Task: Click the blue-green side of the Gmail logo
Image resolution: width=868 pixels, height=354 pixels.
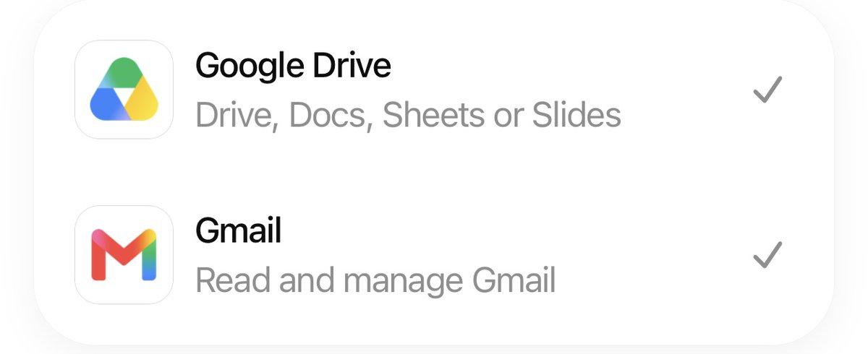Action: (148, 255)
